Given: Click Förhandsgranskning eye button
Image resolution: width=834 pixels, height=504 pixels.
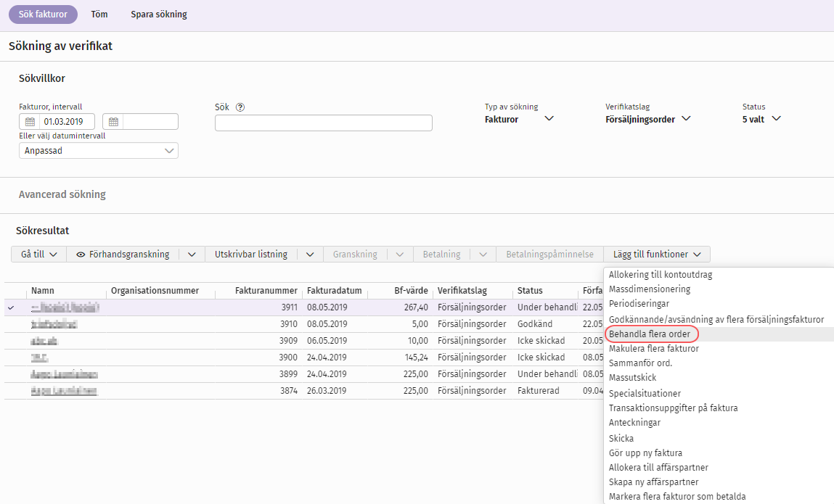Looking at the screenshot, I should 123,254.
